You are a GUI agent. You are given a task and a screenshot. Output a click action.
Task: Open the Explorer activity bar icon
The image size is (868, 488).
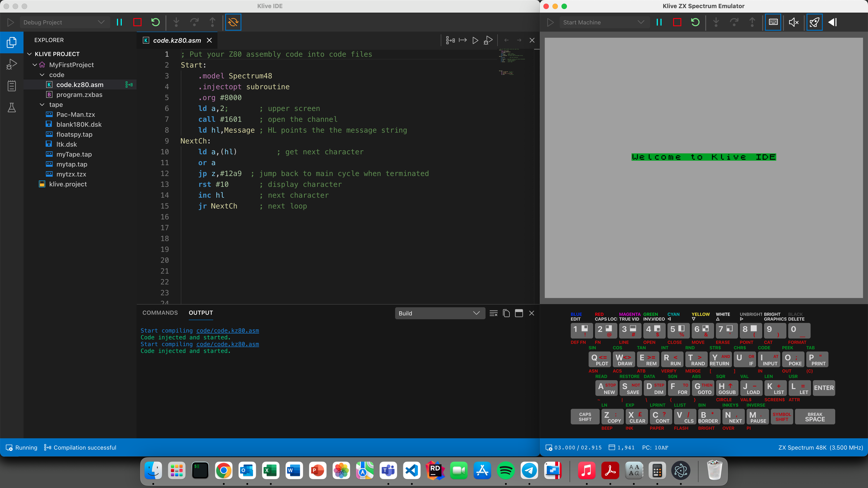12,42
